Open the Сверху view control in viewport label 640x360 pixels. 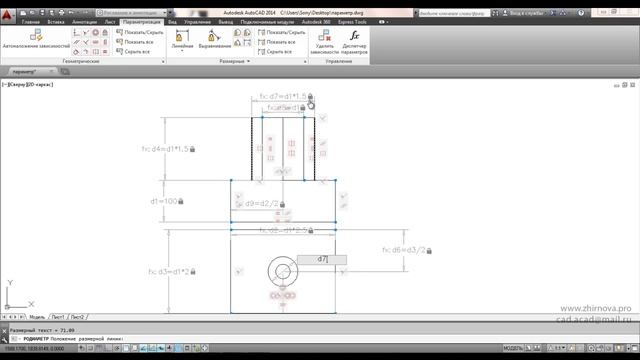point(18,84)
